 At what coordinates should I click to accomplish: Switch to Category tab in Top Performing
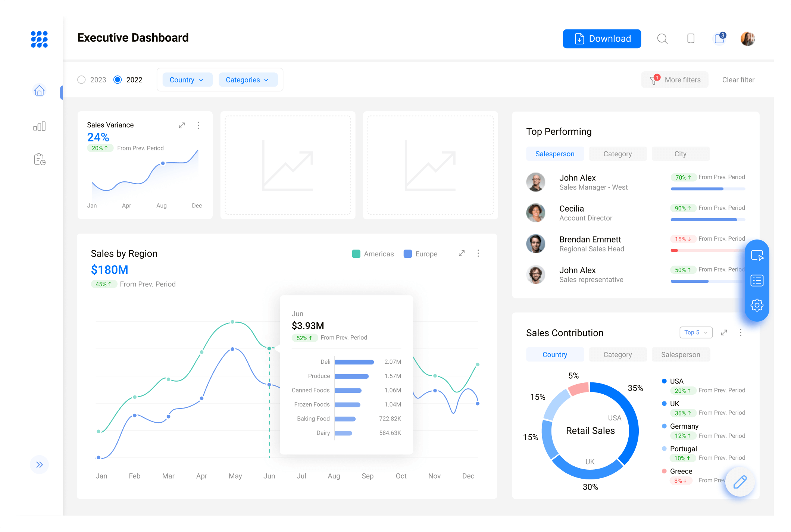(x=618, y=154)
